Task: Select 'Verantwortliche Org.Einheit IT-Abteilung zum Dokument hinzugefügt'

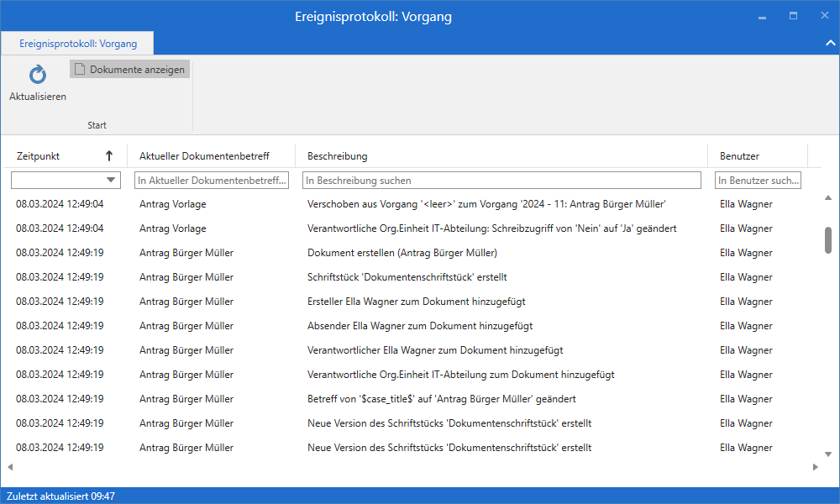Action: pos(411,375)
